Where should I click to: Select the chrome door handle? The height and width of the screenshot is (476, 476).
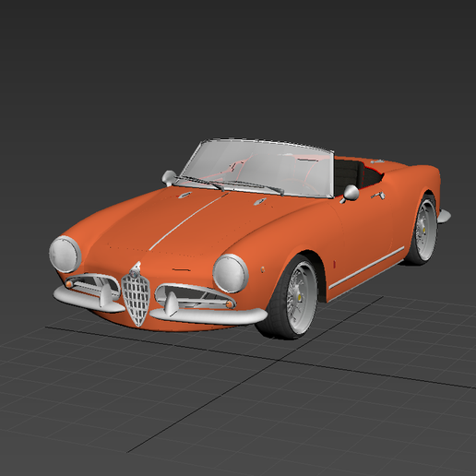tap(378, 195)
